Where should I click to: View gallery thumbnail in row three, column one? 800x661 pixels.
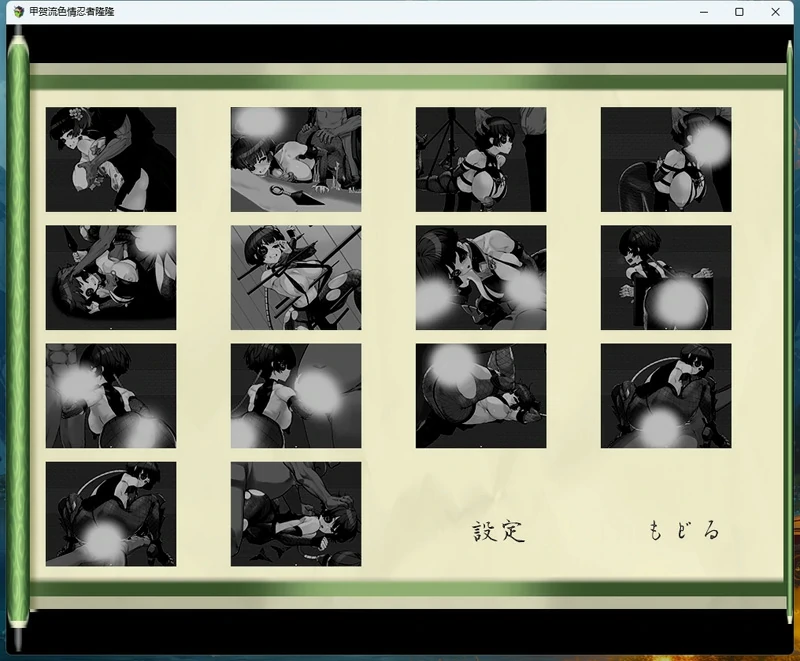click(111, 396)
